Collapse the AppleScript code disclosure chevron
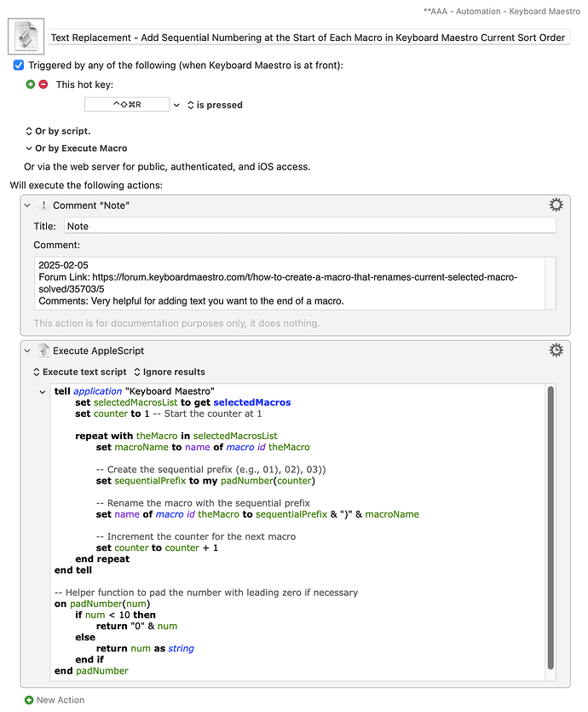The image size is (588, 712). point(43,391)
